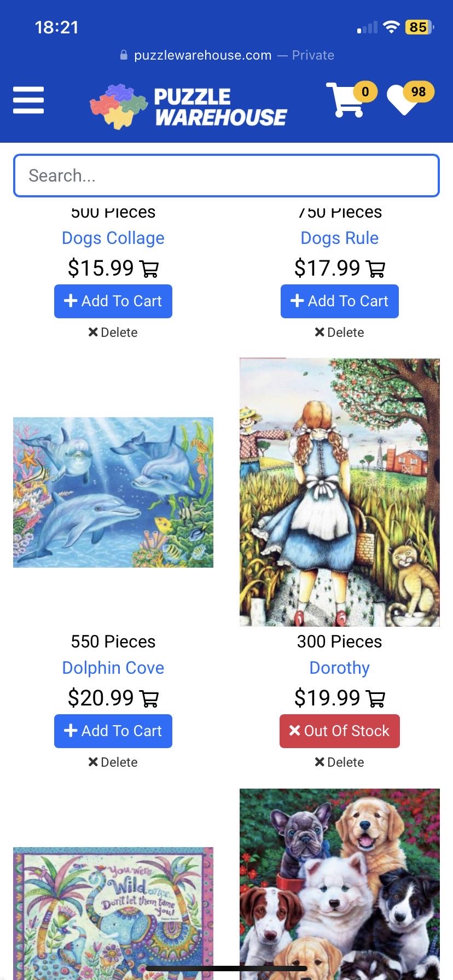Click cart icon beside $17.99 price

point(376,269)
